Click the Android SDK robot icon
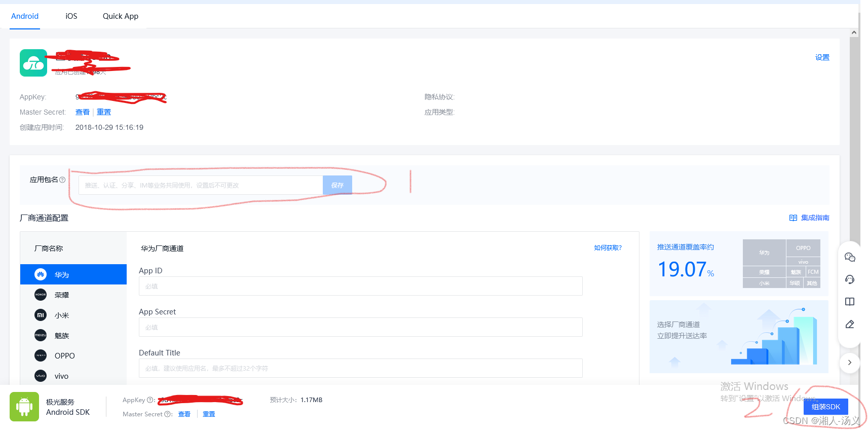Viewport: 868px width, 430px height. pos(24,407)
